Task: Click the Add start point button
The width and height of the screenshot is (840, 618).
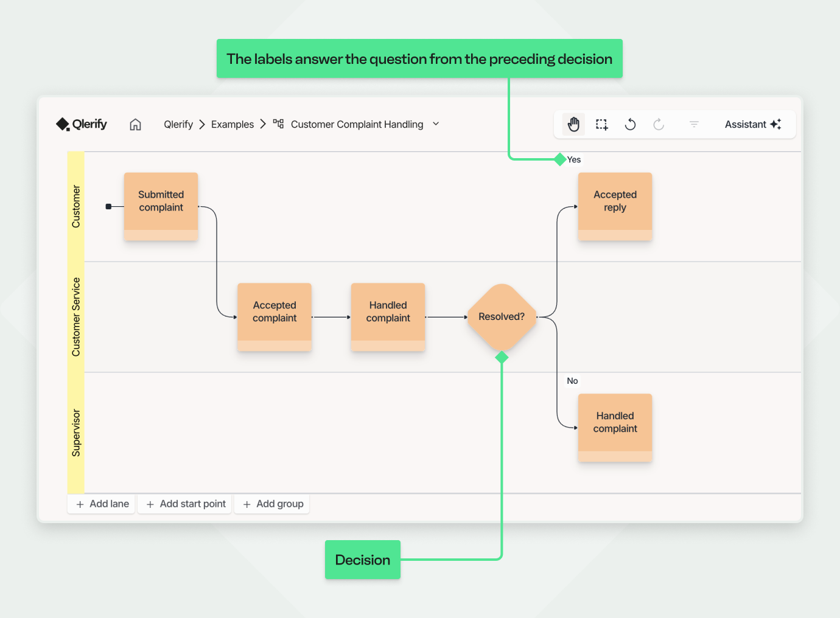Action: coord(184,504)
